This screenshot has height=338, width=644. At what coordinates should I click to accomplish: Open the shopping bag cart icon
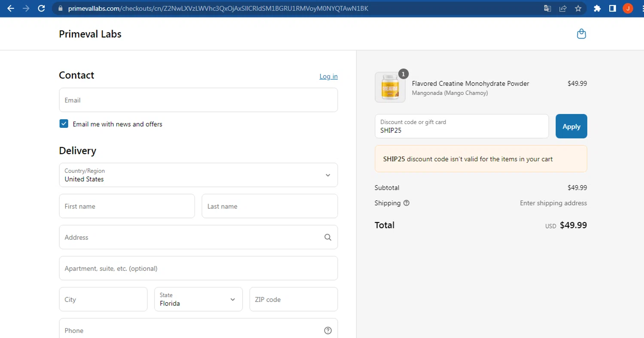click(x=581, y=33)
